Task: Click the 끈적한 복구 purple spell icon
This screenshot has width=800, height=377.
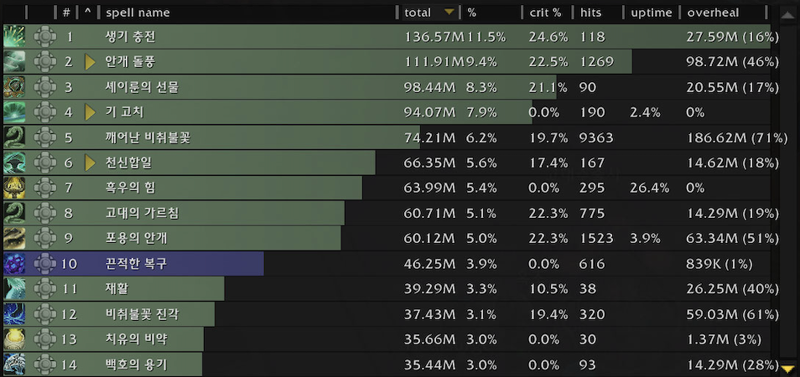Action: tap(14, 264)
